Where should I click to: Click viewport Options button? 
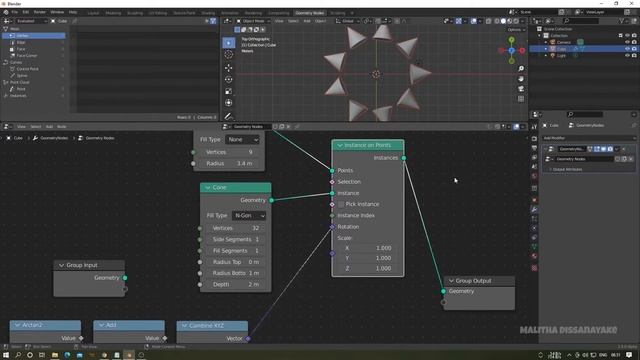516,30
